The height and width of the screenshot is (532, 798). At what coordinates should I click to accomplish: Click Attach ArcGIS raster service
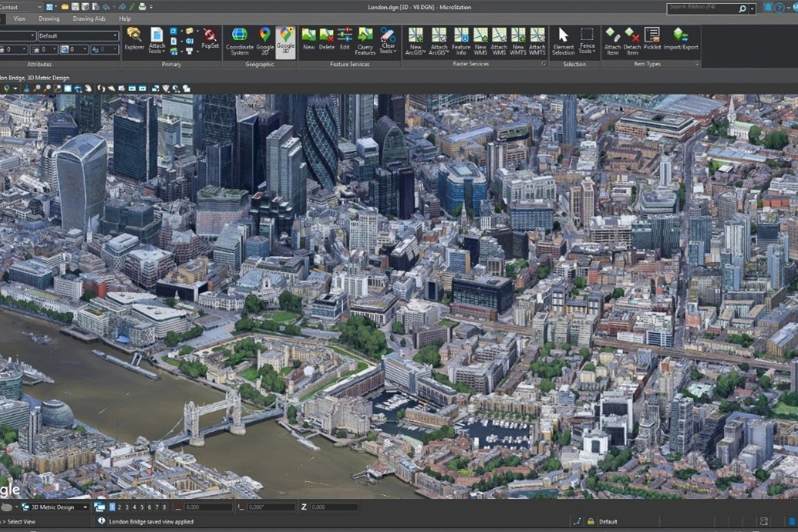pyautogui.click(x=439, y=41)
